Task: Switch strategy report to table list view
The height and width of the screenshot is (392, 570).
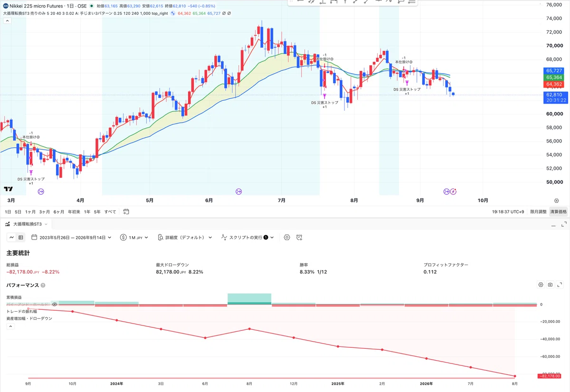Action: click(x=21, y=237)
